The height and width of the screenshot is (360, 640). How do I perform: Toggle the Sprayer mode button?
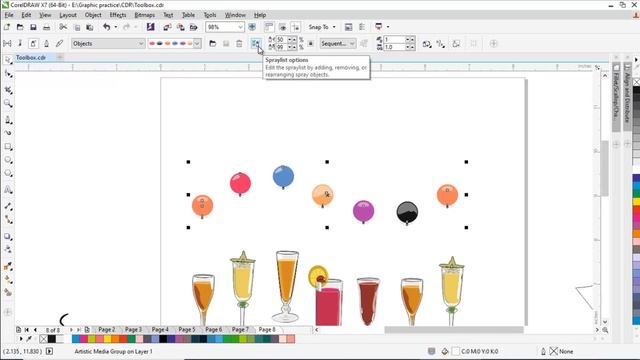click(33, 43)
